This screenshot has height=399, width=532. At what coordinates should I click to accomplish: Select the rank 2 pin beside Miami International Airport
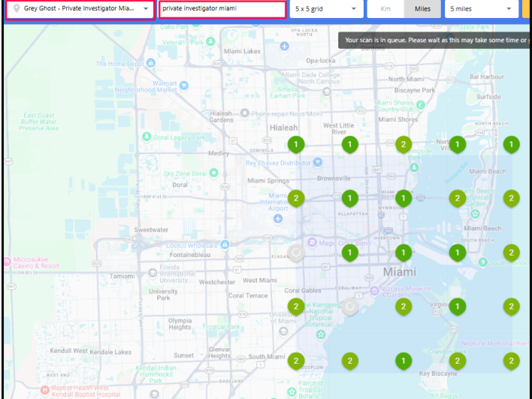pos(296,198)
